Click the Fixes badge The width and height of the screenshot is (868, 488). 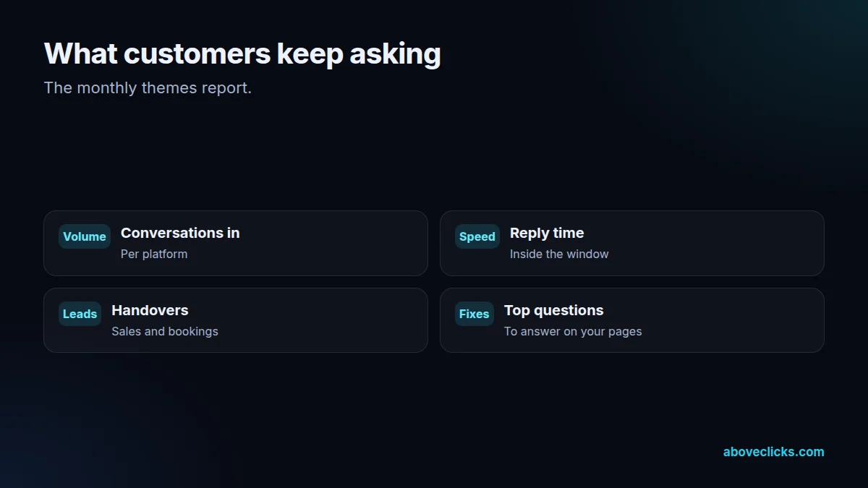(475, 314)
